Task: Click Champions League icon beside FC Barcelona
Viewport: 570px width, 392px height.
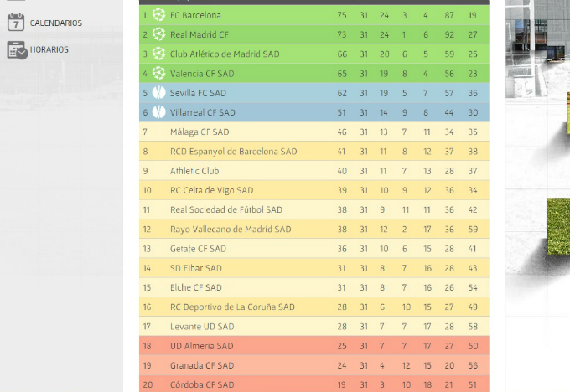Action: (158, 15)
